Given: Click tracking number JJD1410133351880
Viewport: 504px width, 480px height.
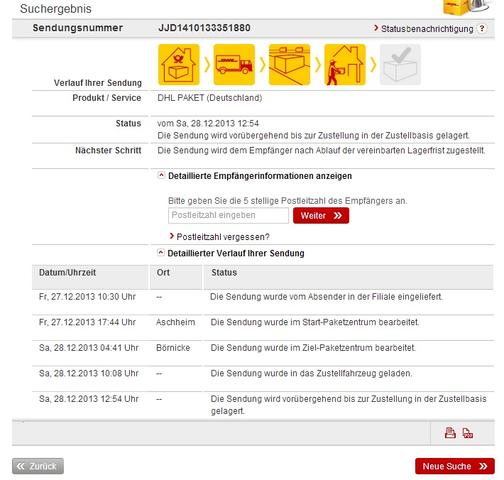Looking at the screenshot, I should 204,28.
